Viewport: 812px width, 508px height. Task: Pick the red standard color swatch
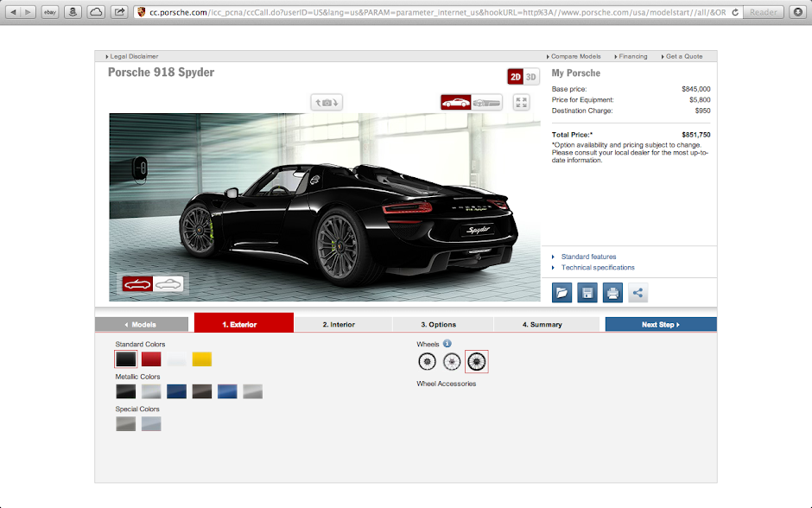[151, 359]
